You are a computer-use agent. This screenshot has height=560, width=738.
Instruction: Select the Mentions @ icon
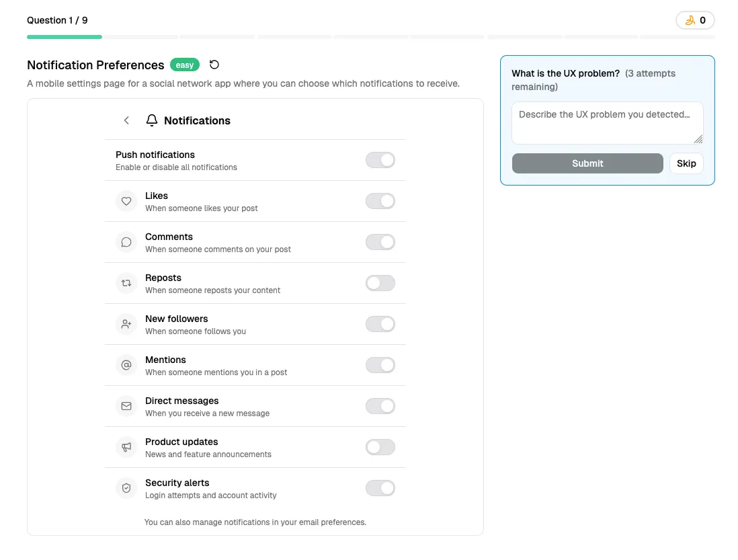pyautogui.click(x=126, y=365)
